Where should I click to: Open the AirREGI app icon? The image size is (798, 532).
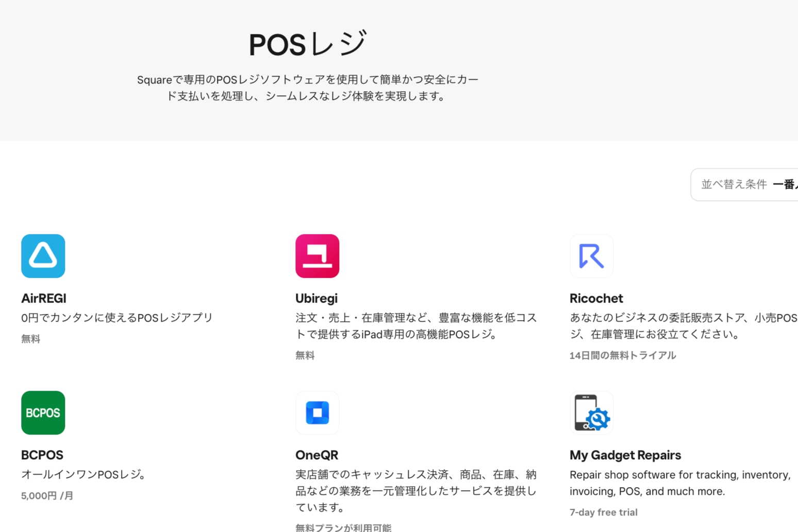pos(43,256)
